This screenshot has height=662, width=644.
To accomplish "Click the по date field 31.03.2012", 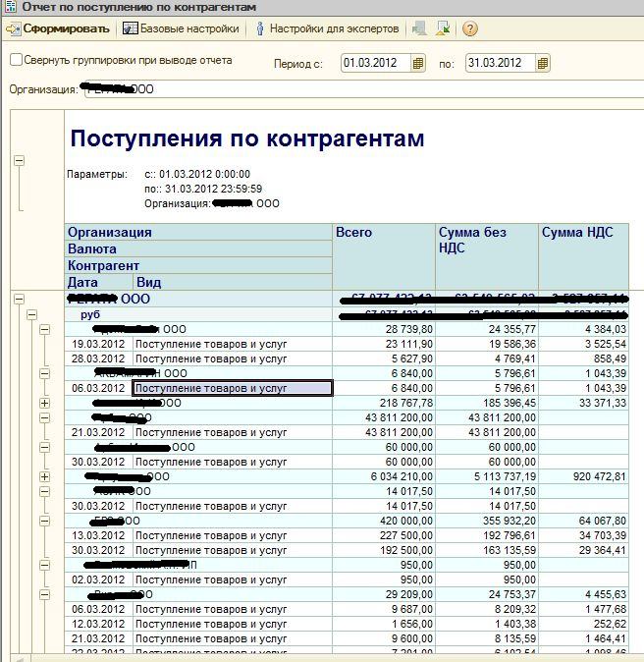I will coord(500,63).
